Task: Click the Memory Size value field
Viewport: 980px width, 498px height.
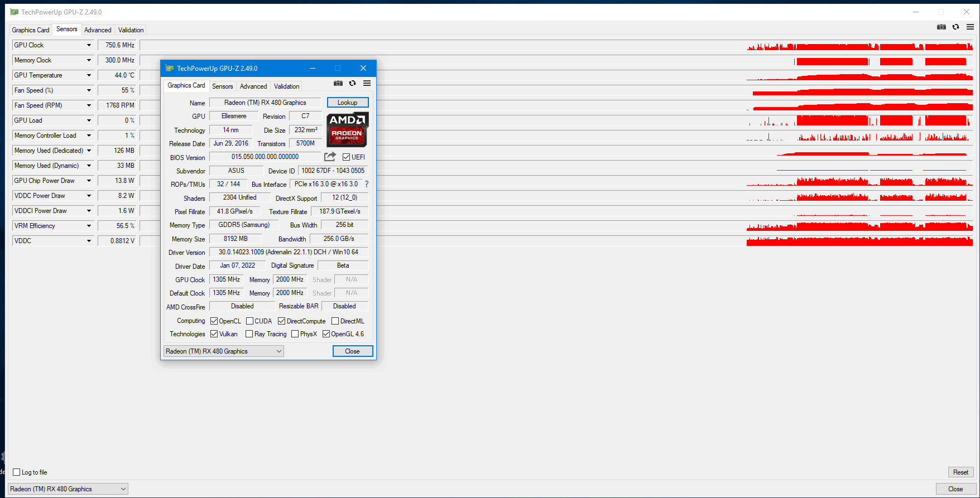Action: point(236,239)
